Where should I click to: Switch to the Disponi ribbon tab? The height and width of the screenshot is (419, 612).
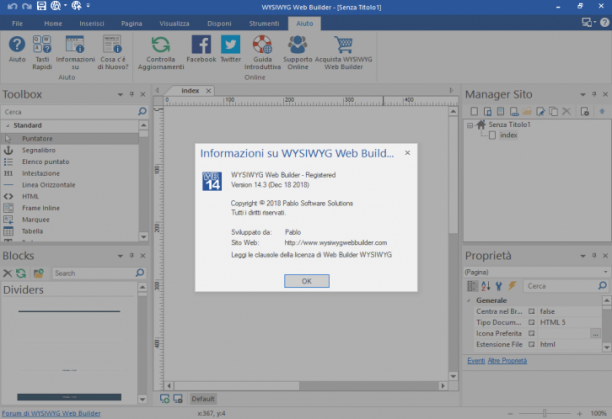(219, 23)
